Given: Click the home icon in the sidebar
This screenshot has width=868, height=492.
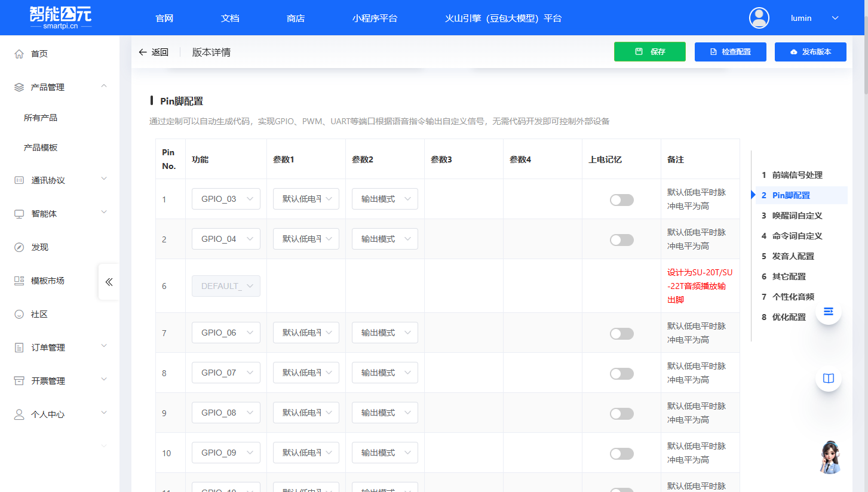Looking at the screenshot, I should coord(19,54).
